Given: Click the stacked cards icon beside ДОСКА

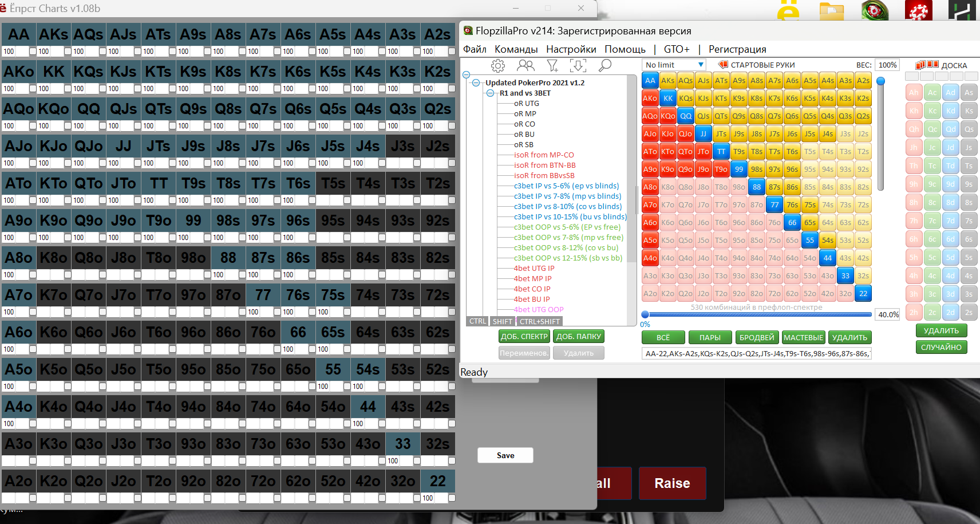Looking at the screenshot, I should [x=920, y=65].
